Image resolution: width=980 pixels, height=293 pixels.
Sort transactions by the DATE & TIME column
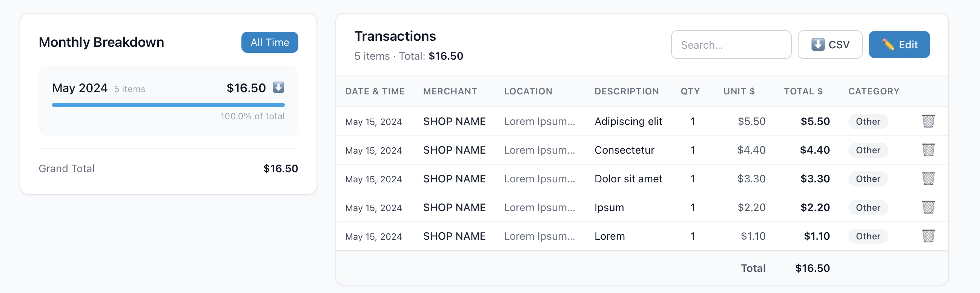375,91
